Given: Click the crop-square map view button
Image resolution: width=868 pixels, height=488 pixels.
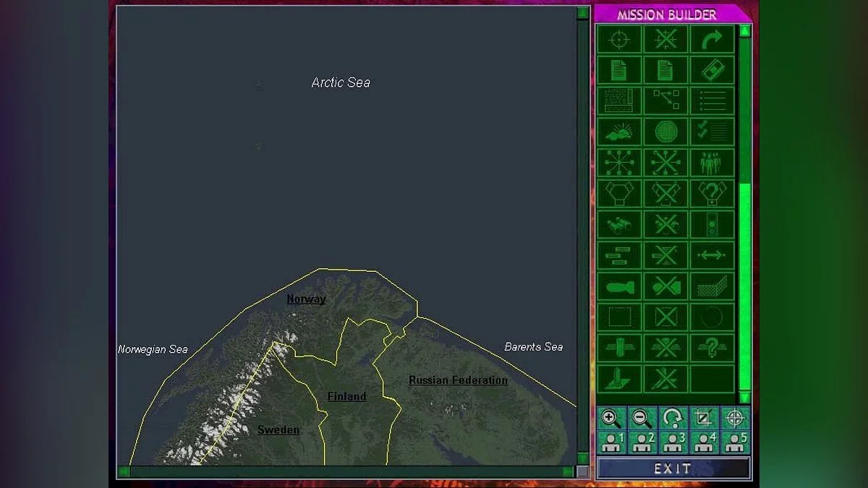Looking at the screenshot, I should click(705, 418).
